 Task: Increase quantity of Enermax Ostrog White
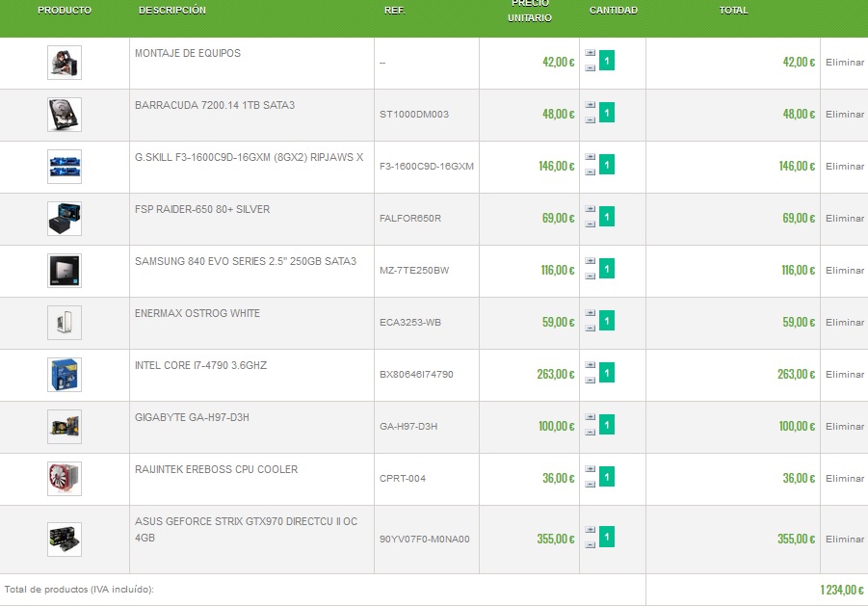pos(591,313)
